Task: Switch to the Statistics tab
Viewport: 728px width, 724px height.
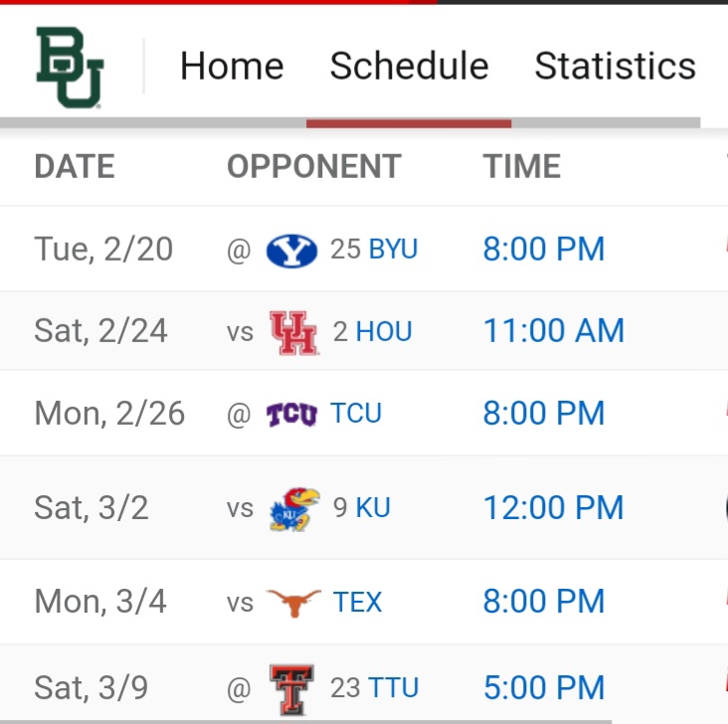Action: pos(616,66)
